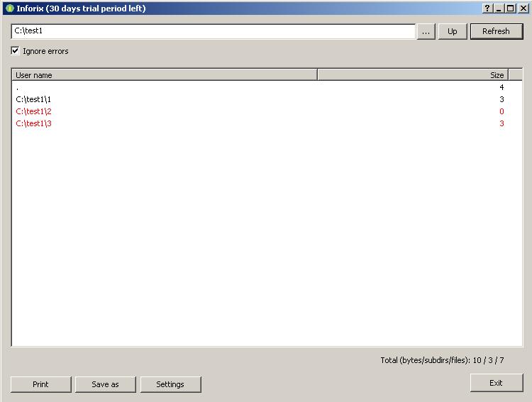The height and width of the screenshot is (402, 532).
Task: Click the folder path input field
Action: [213, 31]
